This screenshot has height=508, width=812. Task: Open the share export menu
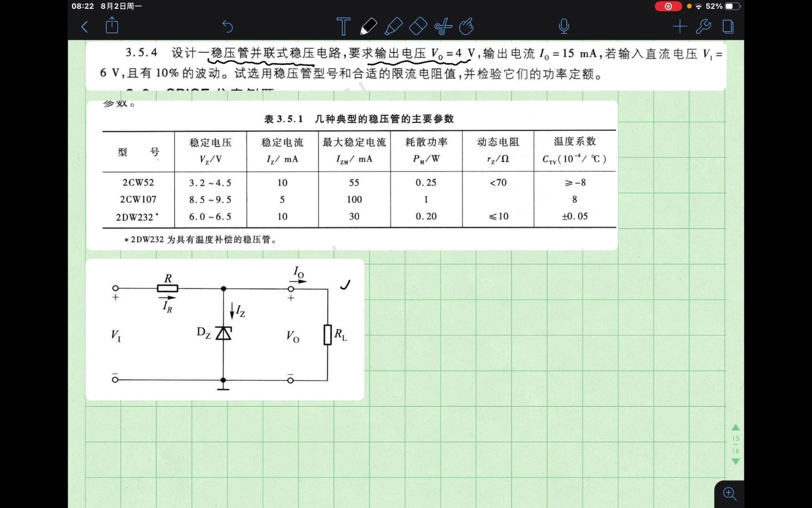[112, 27]
